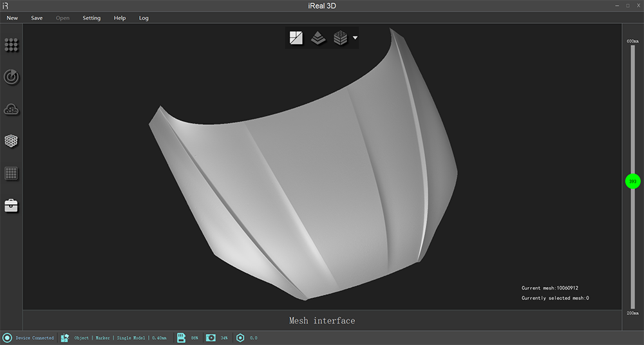Viewport: 644px width, 345px height.
Task: Click the hexagon nut icon showing 0.0
Action: (240, 338)
